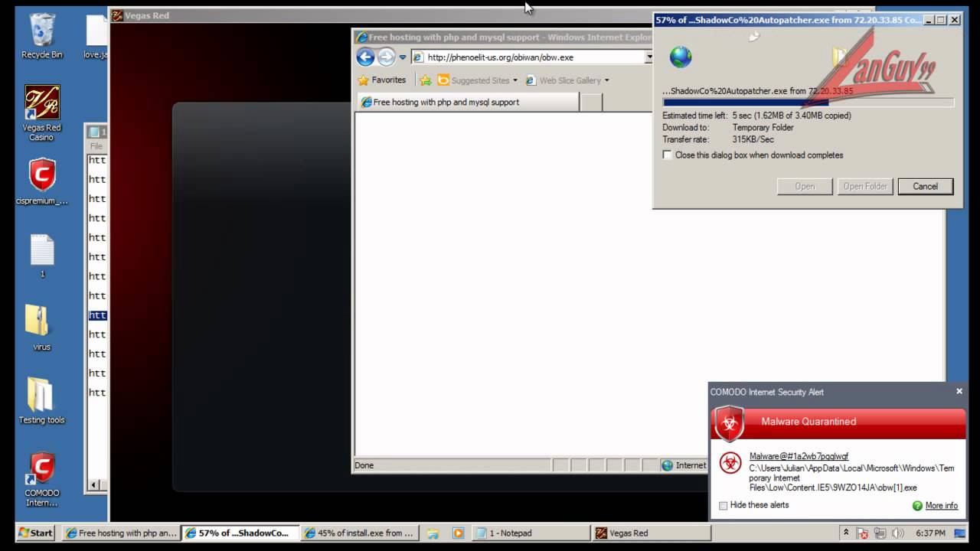
Task: Click the Comodo tray icon with red mark
Action: [x=863, y=533]
